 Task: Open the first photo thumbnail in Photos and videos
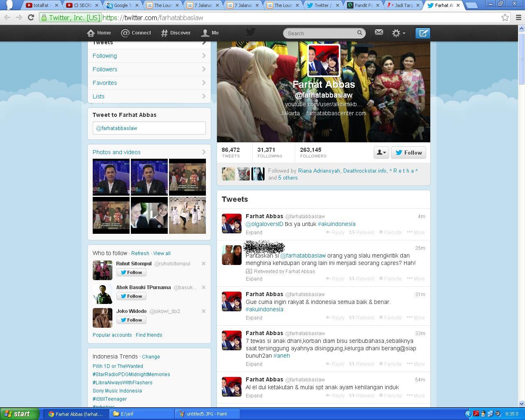(x=111, y=177)
